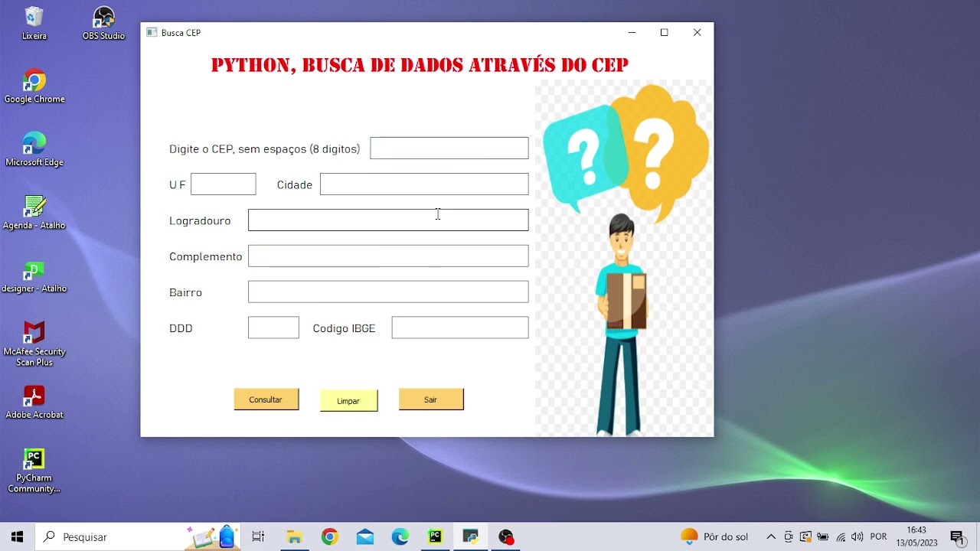Open Edge from the taskbar
The width and height of the screenshot is (980, 551).
tap(400, 536)
